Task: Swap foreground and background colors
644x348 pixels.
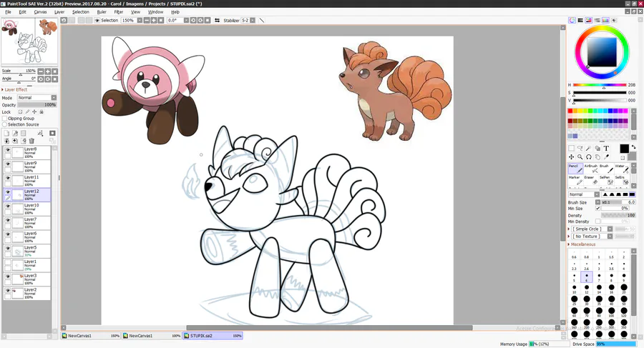Action: [x=633, y=147]
